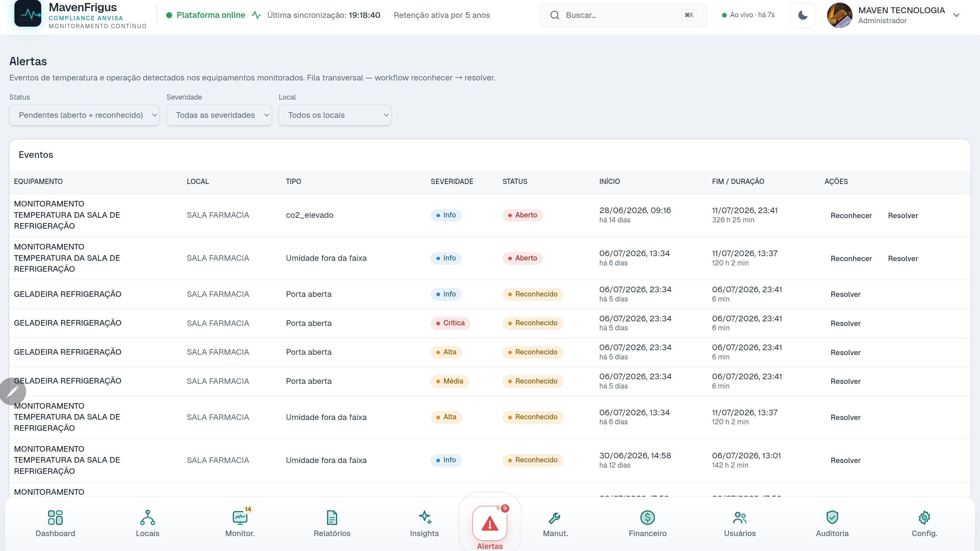This screenshot has height=551, width=980.
Task: Toggle dark mode moon button
Action: (x=803, y=15)
